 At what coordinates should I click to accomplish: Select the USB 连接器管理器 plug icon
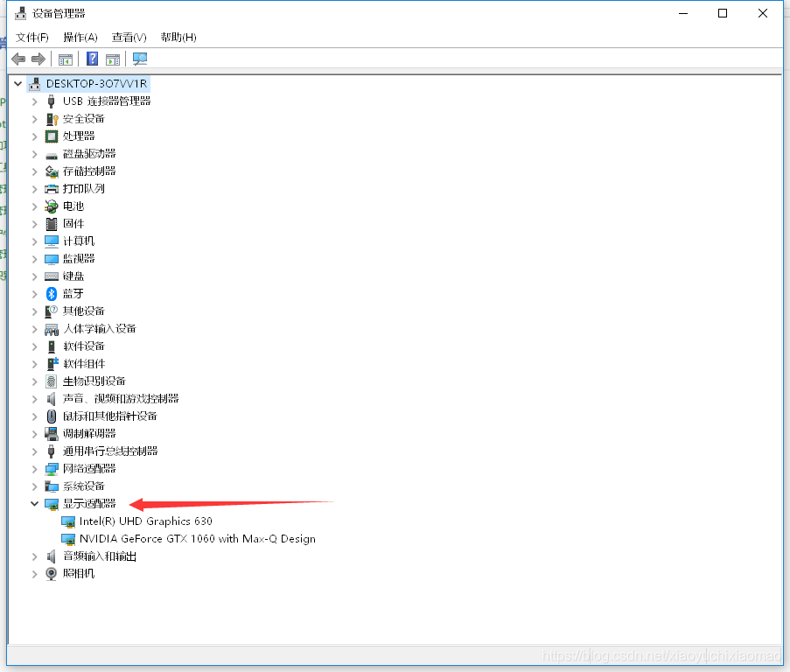[x=51, y=101]
